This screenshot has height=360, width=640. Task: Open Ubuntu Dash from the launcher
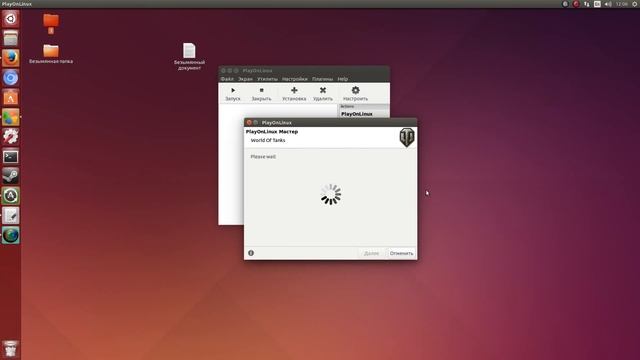tap(11, 19)
